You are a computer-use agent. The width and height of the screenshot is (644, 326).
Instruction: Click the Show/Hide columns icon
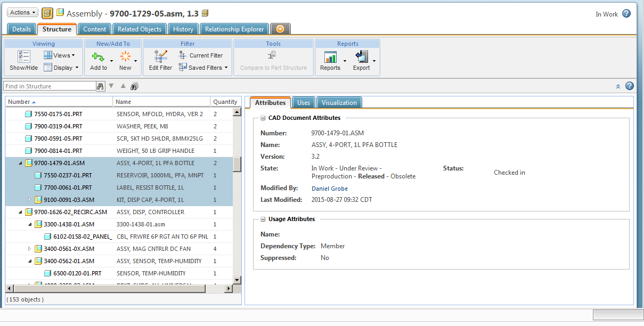pos(23,56)
